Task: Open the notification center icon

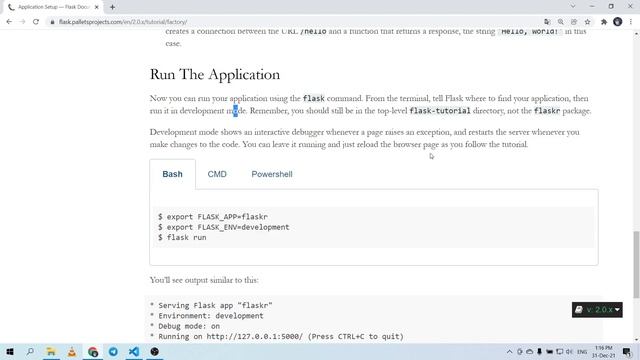Action: [627, 352]
